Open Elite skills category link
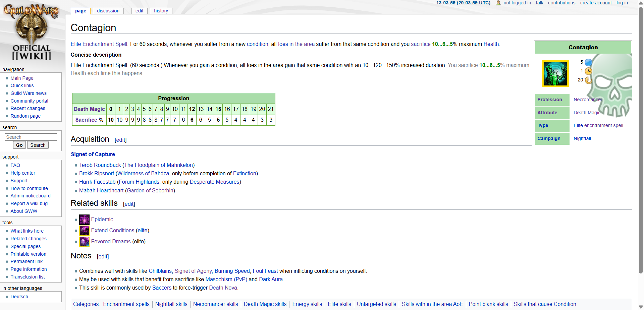Image resolution: width=644 pixels, height=310 pixels. pyautogui.click(x=339, y=304)
